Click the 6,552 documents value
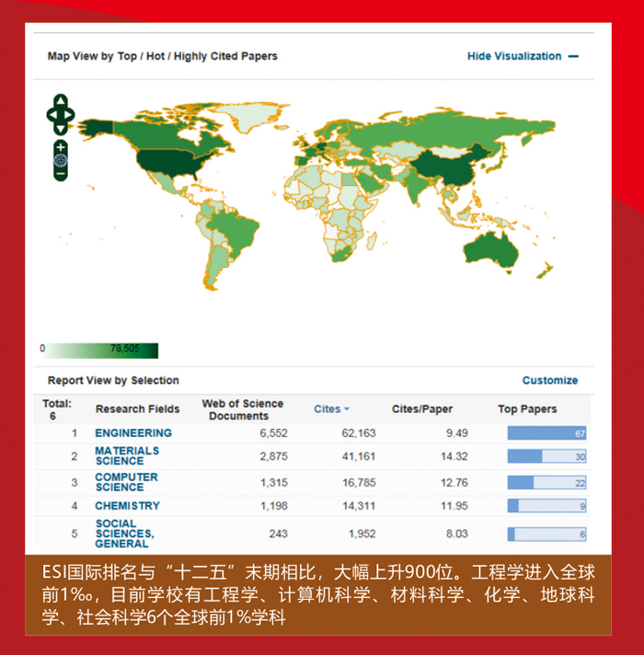This screenshot has width=644, height=655. click(x=273, y=432)
